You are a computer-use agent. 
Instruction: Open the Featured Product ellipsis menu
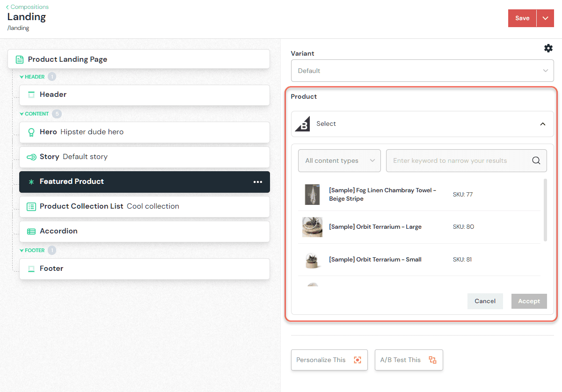258,182
